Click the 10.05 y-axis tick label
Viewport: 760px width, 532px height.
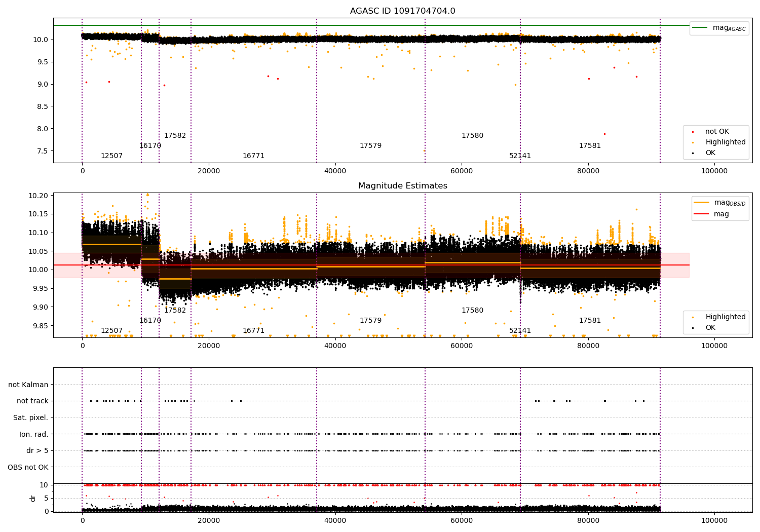tap(38, 251)
